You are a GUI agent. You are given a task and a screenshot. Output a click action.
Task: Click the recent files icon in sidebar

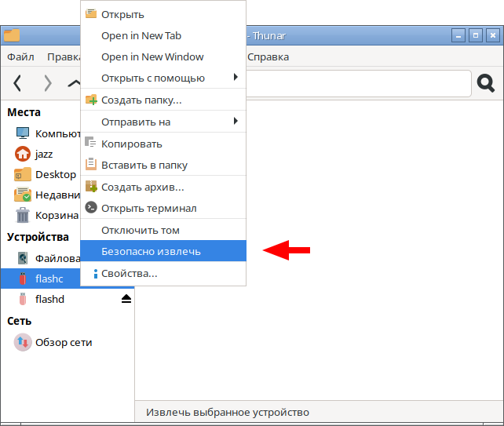[23, 195]
